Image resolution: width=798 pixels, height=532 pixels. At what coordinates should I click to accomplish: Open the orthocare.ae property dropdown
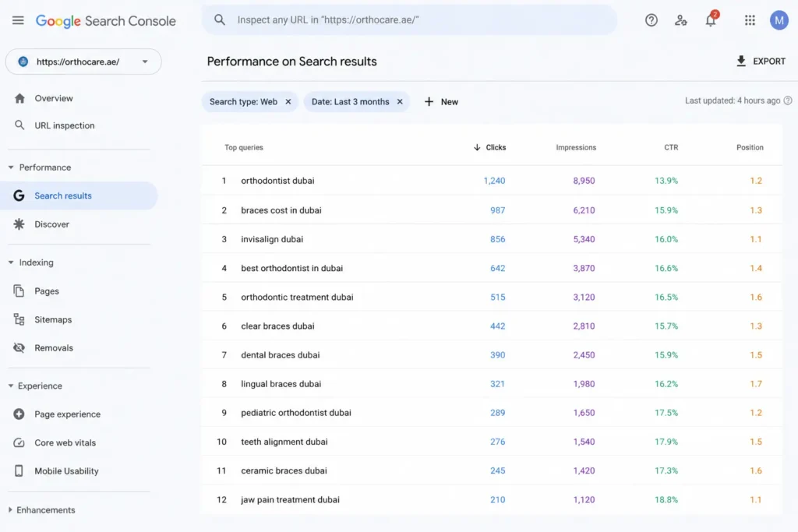tap(83, 62)
